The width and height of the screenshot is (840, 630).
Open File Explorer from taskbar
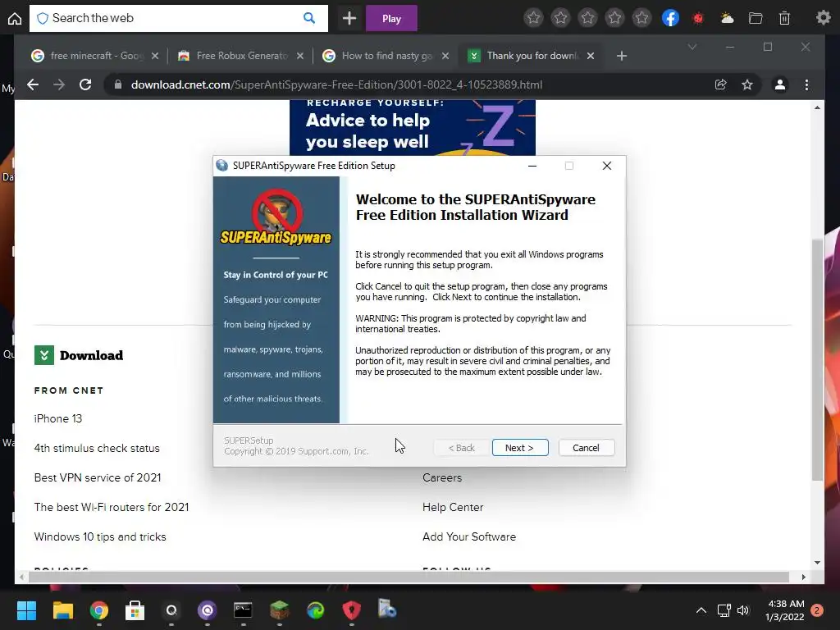[62, 610]
